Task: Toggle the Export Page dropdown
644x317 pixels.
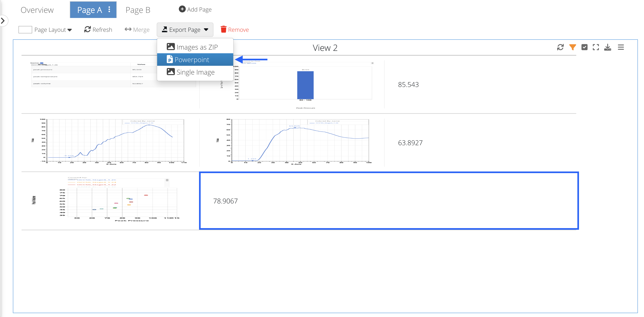Action: point(185,30)
